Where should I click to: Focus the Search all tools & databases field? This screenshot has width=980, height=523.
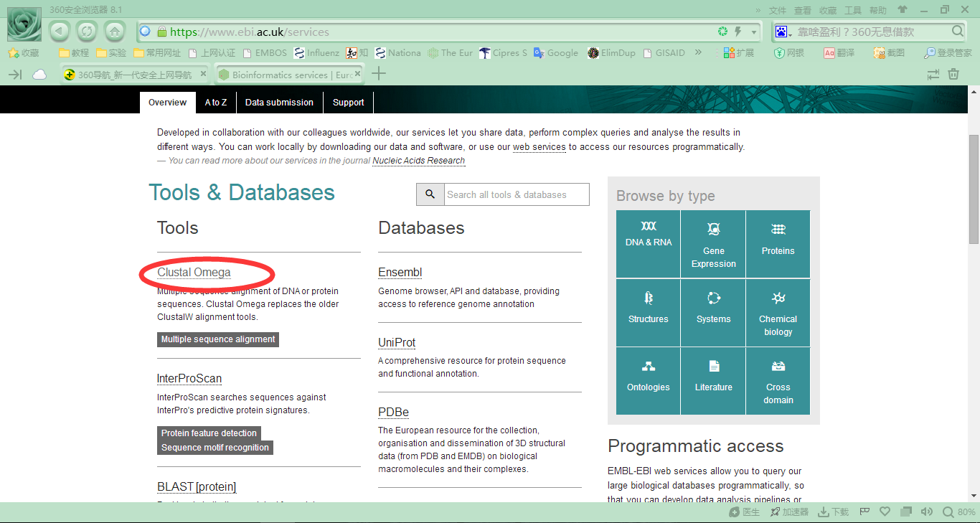tap(517, 194)
